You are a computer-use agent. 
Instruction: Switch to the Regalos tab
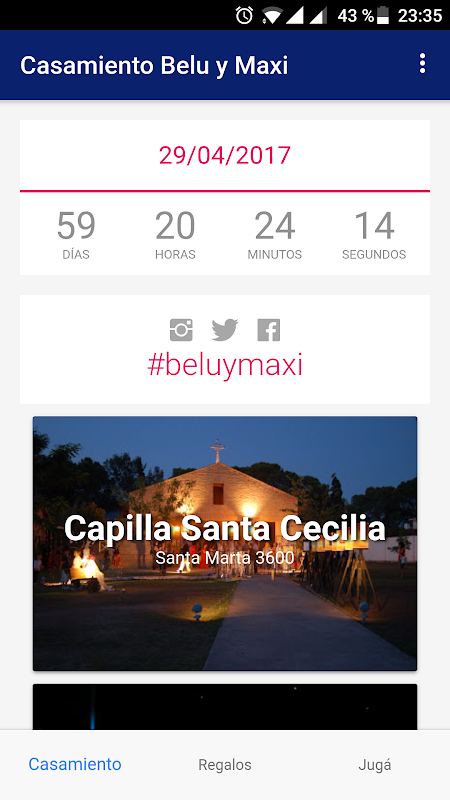(225, 765)
